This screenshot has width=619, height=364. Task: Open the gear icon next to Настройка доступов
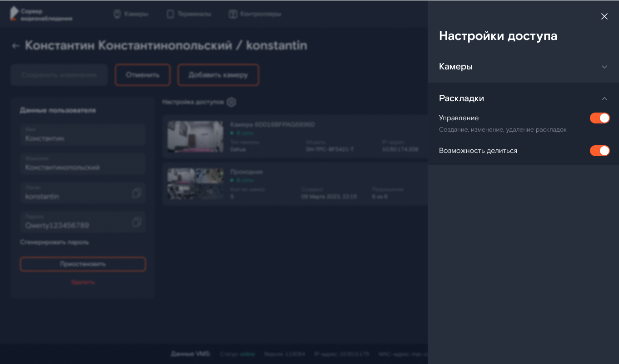click(x=231, y=102)
